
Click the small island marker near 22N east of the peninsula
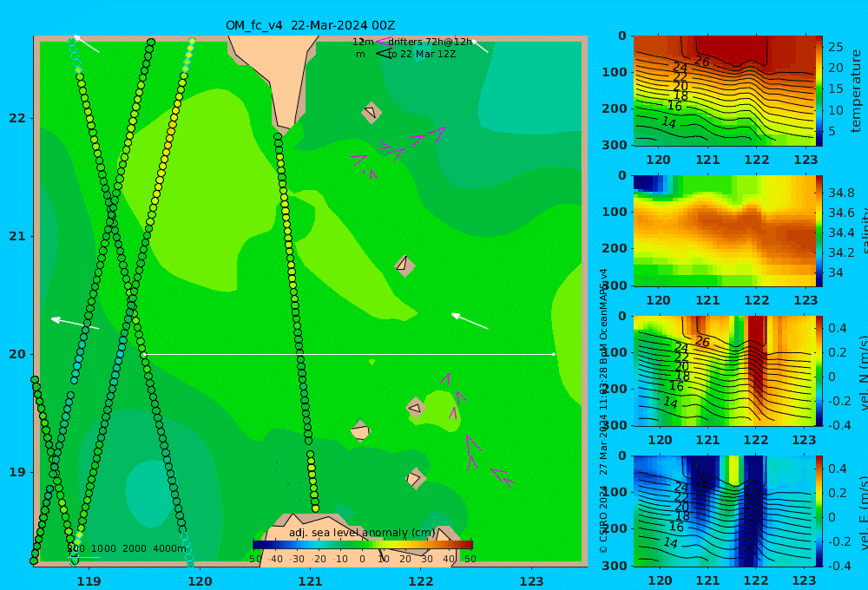coord(371,112)
